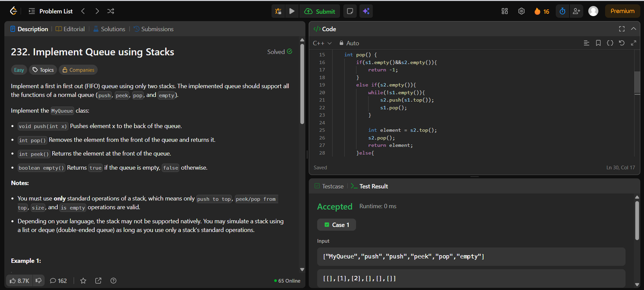Open the Problem List
The width and height of the screenshot is (644, 290).
50,11
